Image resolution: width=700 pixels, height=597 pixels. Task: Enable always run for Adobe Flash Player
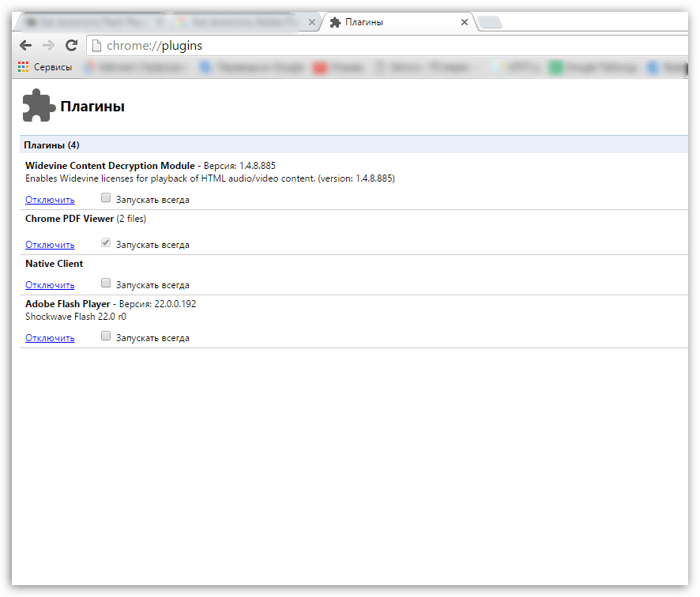click(x=106, y=336)
